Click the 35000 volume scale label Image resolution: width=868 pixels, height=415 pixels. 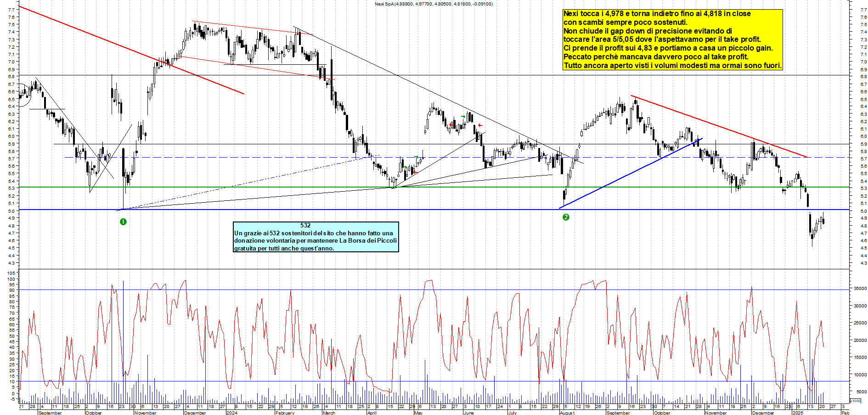(860, 288)
